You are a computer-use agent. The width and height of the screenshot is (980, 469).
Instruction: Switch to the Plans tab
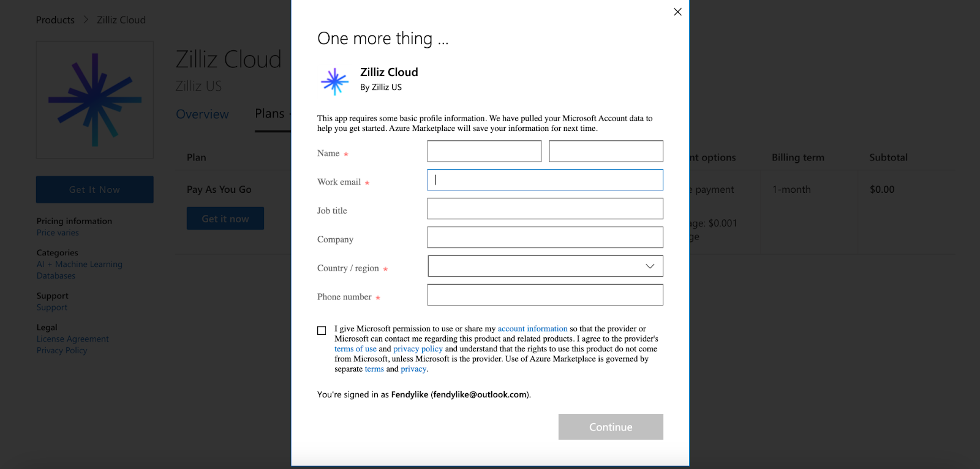pos(269,114)
